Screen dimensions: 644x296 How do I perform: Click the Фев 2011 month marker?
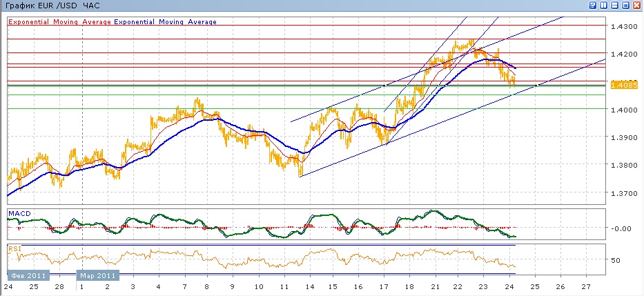(x=28, y=275)
